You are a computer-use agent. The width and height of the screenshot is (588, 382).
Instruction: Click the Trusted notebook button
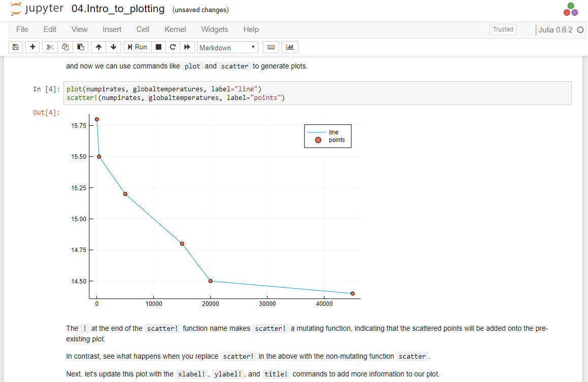click(x=503, y=29)
